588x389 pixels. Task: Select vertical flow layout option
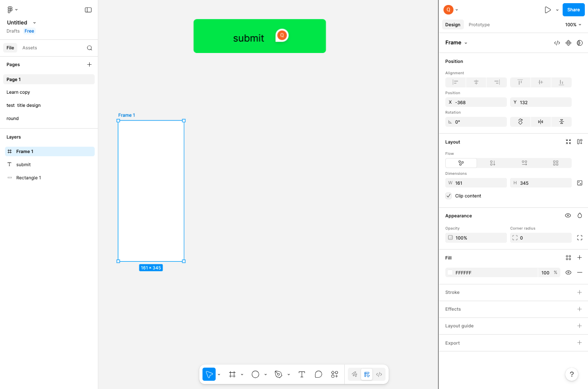click(493, 163)
